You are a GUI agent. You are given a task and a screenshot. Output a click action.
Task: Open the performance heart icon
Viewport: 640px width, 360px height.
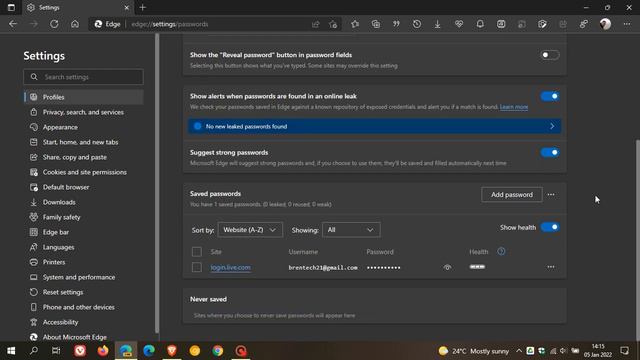click(459, 24)
